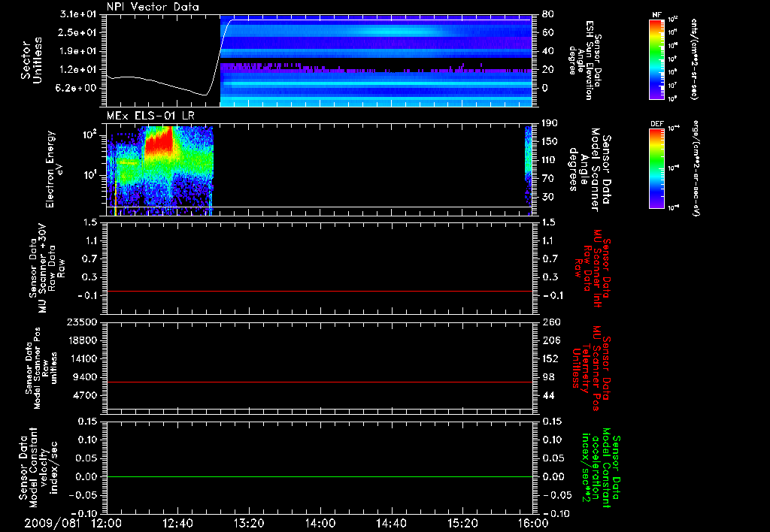Click the green 'Model Constant acceleration' axis label
770x532 pixels.
[x=601, y=467]
